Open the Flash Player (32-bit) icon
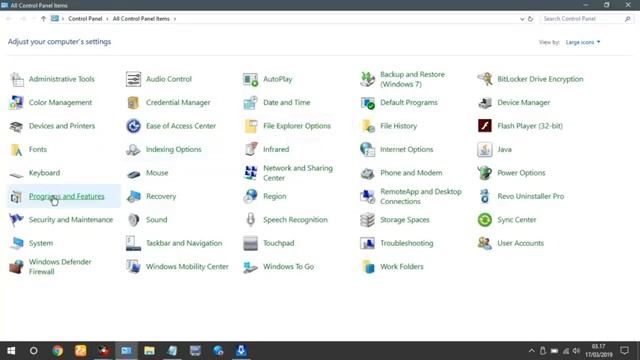The height and width of the screenshot is (360, 640). (x=484, y=126)
